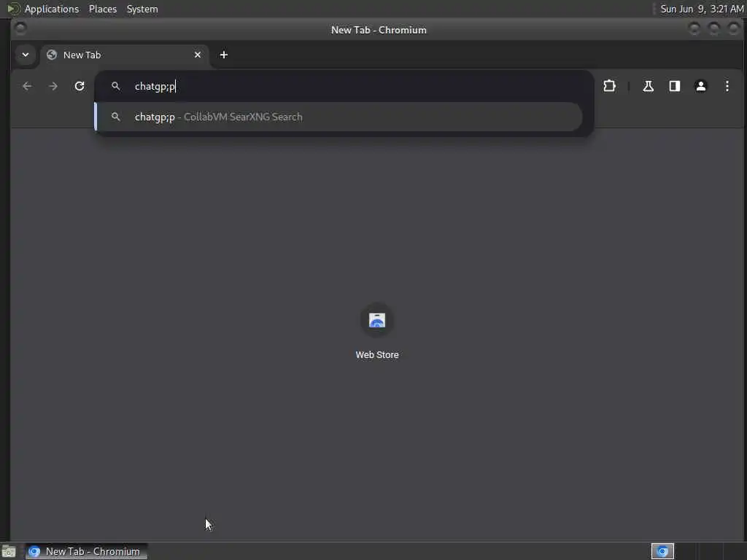
Task: Open the profile avatar menu
Action: click(x=701, y=86)
